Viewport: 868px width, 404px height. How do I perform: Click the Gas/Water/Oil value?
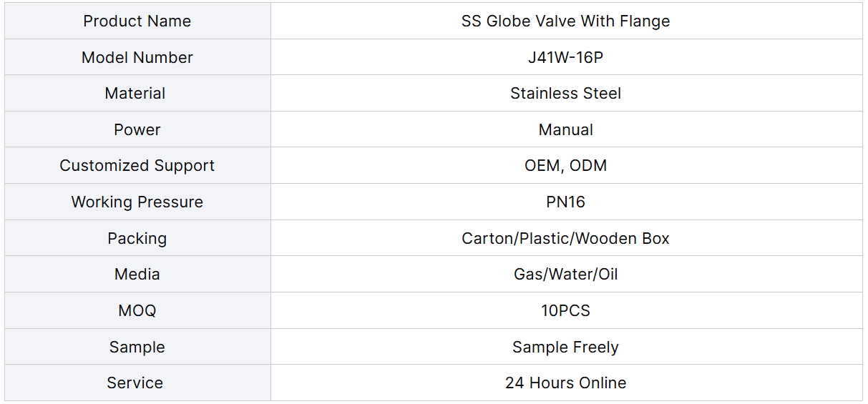tap(565, 275)
